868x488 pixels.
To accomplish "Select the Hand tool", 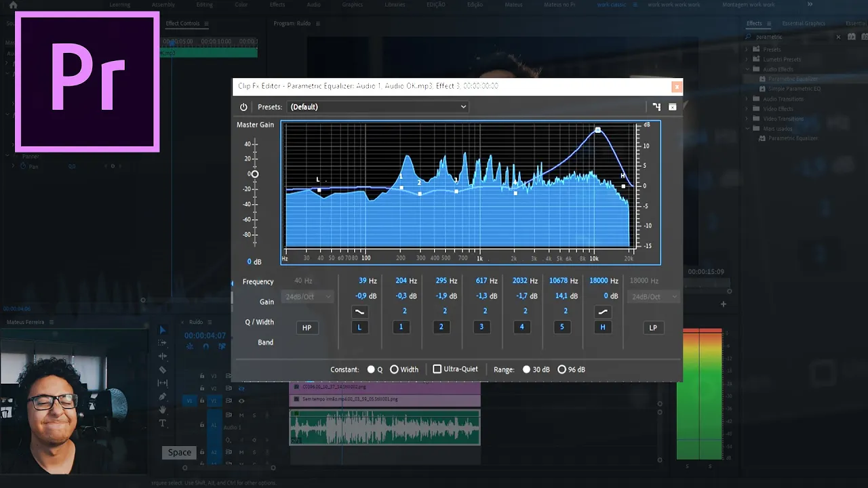I will tap(162, 410).
